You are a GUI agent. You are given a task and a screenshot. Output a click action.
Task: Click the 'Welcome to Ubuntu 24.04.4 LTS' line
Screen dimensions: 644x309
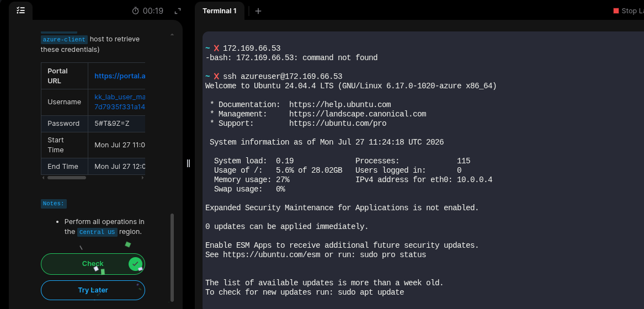click(351, 86)
